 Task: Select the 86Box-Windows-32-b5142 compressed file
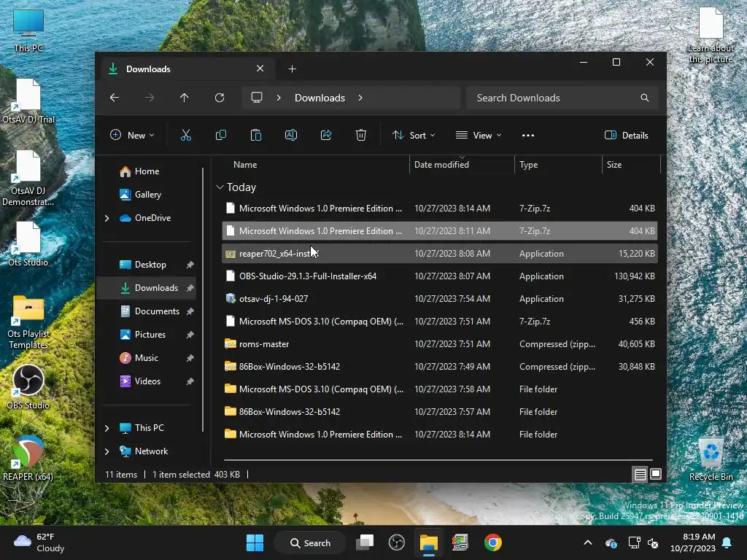tap(439, 367)
